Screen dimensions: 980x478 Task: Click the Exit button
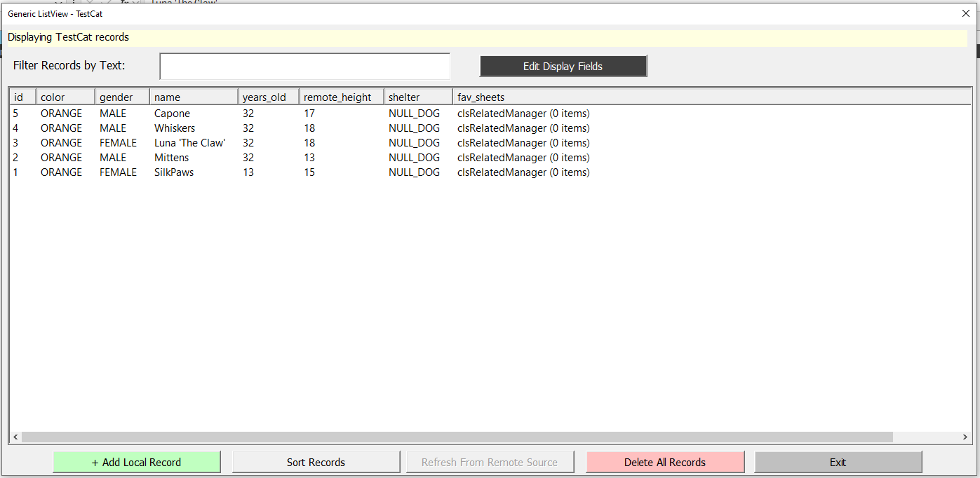tap(838, 463)
